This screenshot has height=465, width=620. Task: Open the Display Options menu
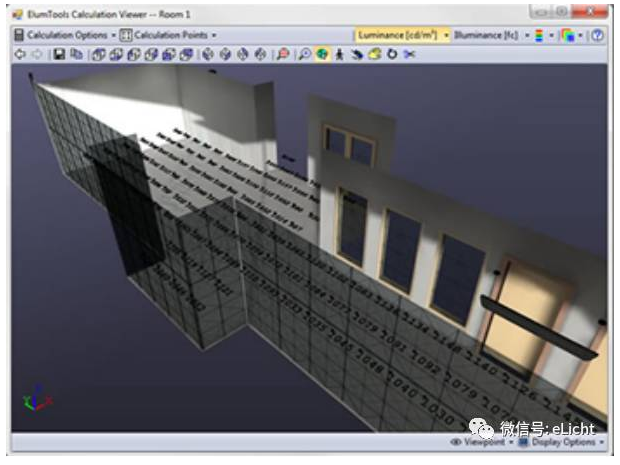561,442
